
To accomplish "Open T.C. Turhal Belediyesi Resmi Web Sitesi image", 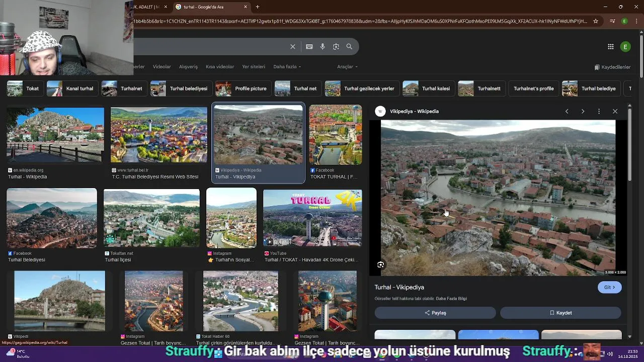I will point(159,134).
